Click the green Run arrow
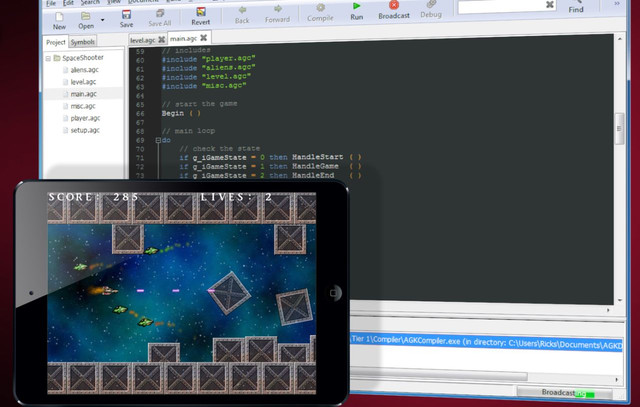This screenshot has height=407, width=640. (356, 6)
